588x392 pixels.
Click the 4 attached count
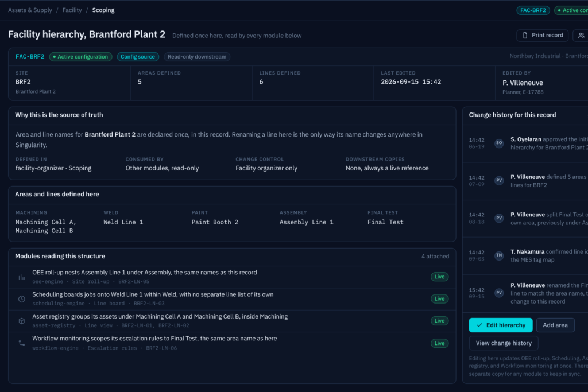(435, 257)
